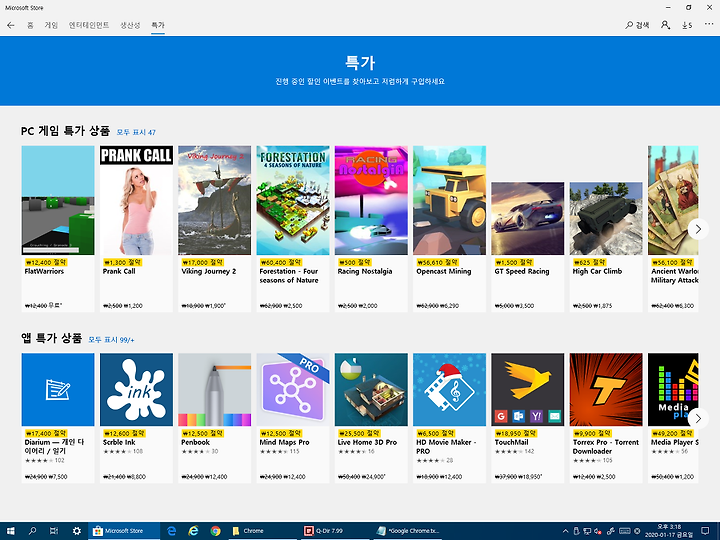Open Task View on taskbar
Viewport: 720px width, 540px height.
(54, 531)
